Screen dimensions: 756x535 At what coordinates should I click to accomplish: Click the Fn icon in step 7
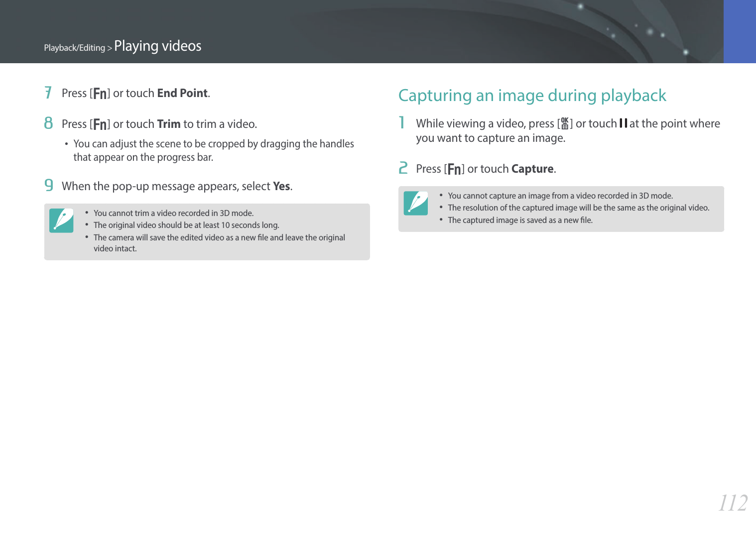tap(100, 94)
